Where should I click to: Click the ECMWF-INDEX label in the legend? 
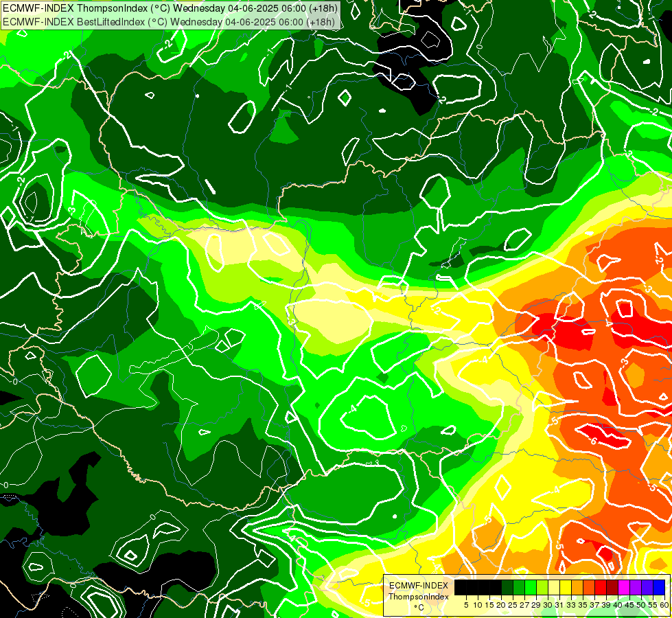coord(419,586)
